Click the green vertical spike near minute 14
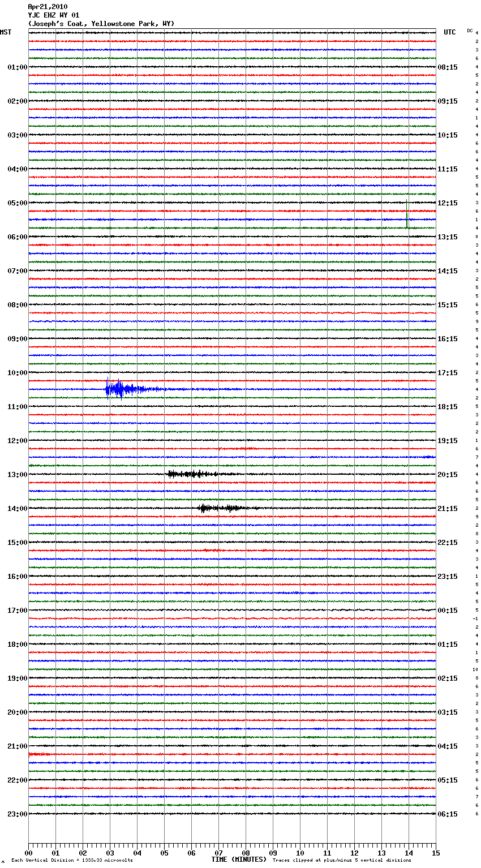 [407, 214]
